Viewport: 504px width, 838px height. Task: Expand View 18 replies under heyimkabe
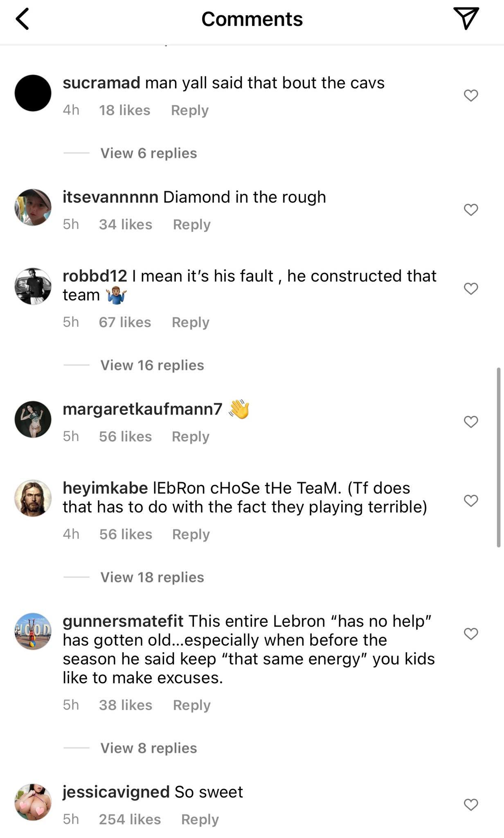tap(152, 577)
